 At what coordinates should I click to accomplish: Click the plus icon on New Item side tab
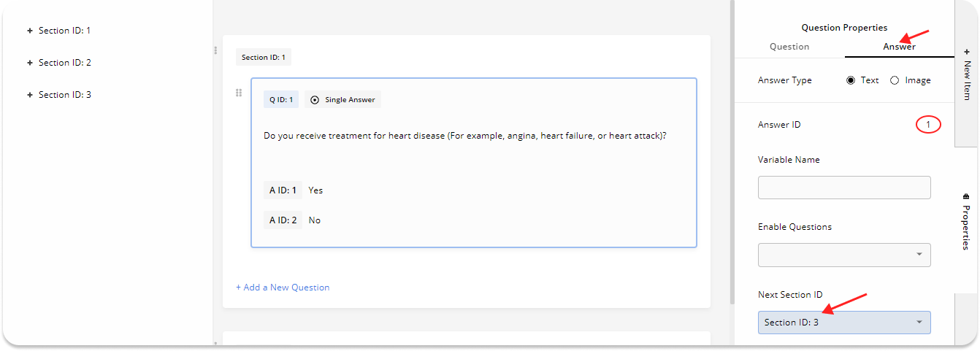(967, 52)
